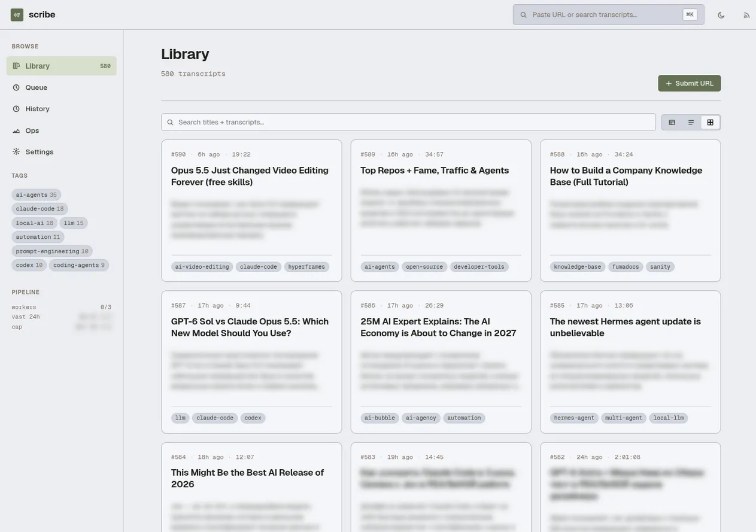Switch to grid view layout

point(710,122)
